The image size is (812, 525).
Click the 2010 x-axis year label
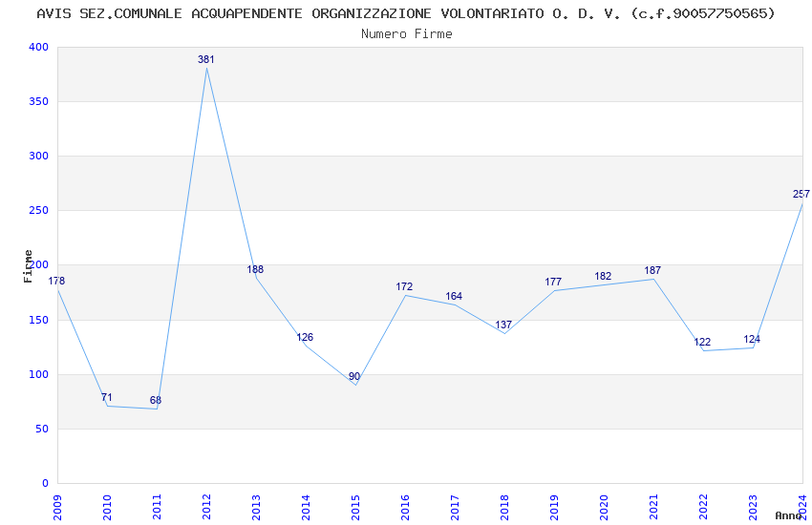tap(107, 508)
